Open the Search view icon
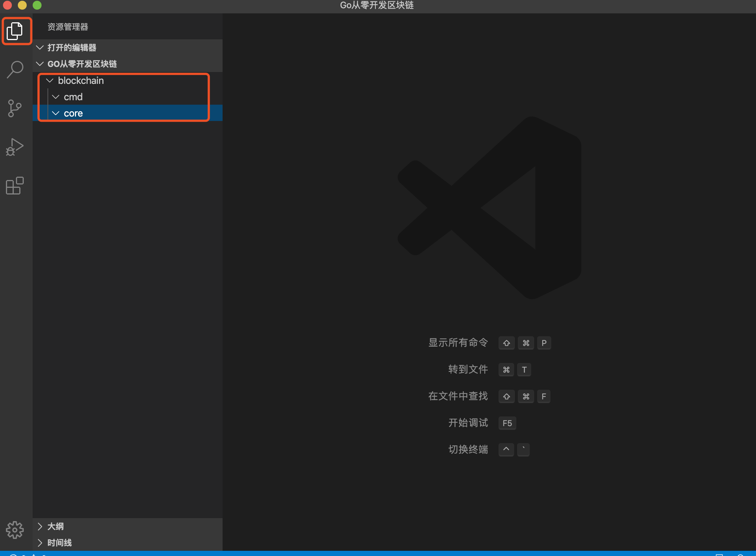This screenshot has width=756, height=556. point(15,69)
